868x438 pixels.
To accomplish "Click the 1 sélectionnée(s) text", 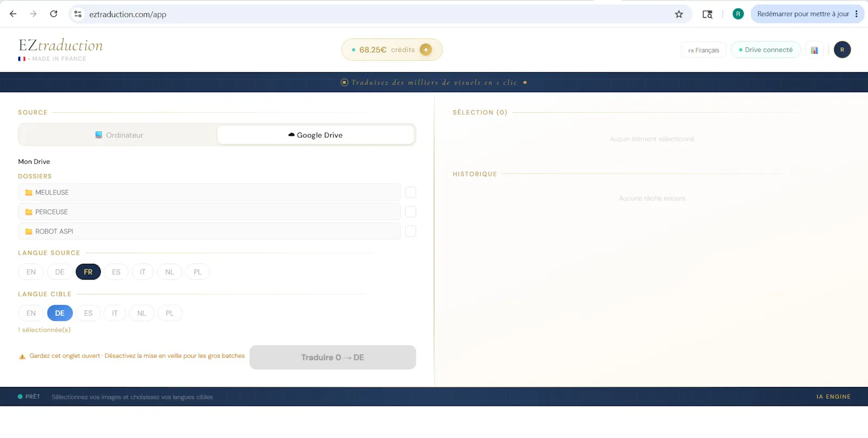I will coord(44,330).
